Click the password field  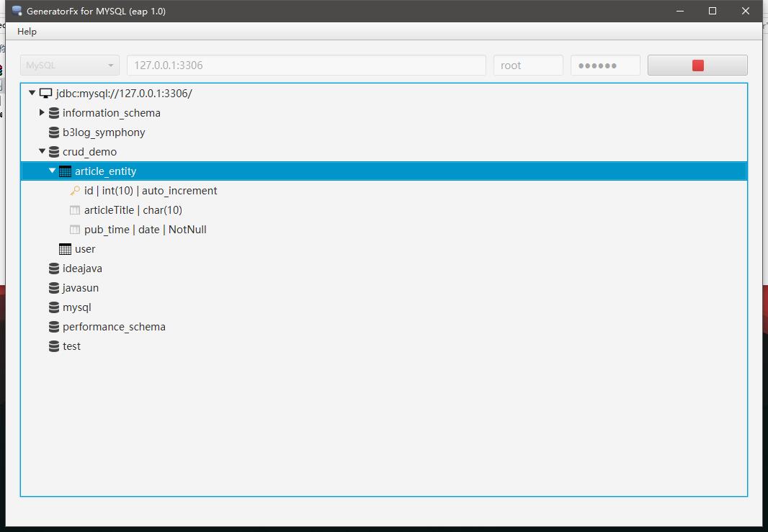605,65
